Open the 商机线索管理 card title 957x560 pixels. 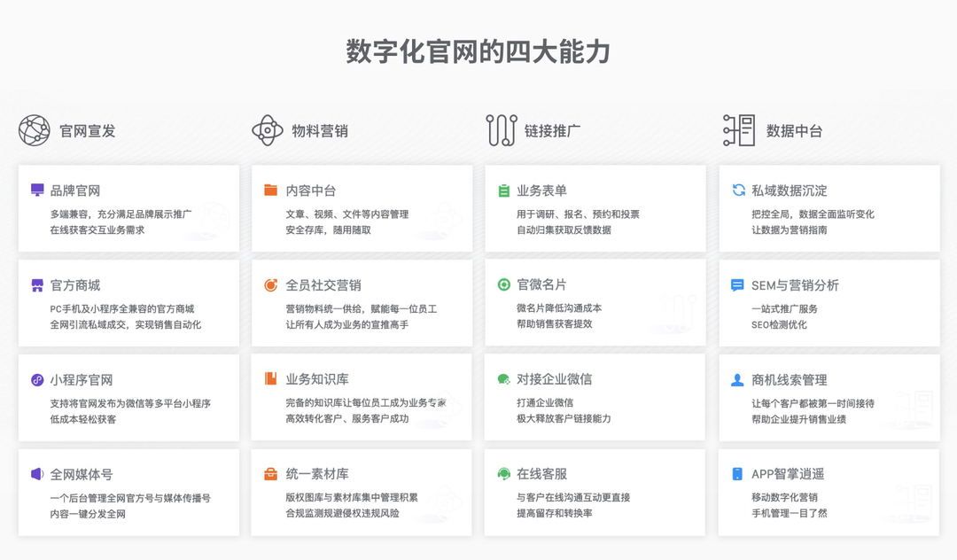[790, 379]
